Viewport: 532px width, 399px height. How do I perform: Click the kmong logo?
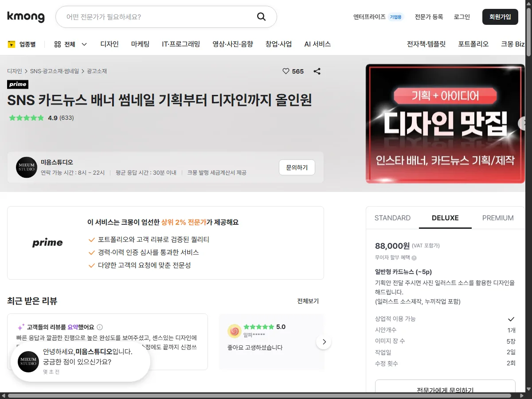coord(26,17)
